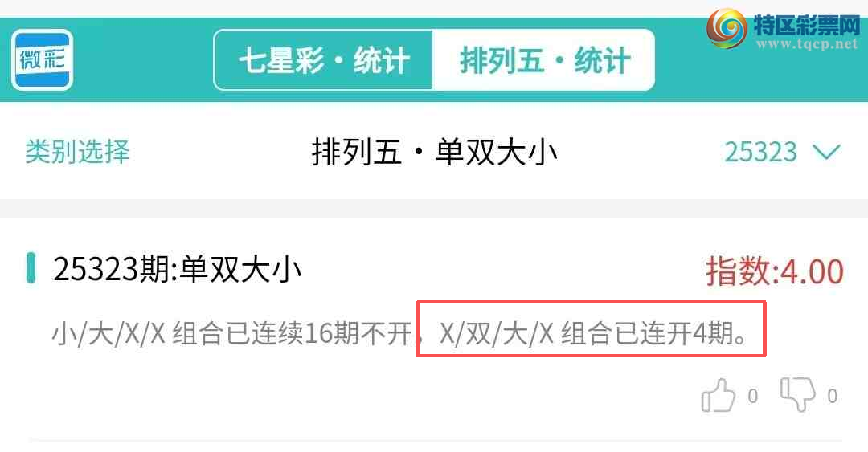This screenshot has width=868, height=452.
Task: Click the dislike count beside the thumbs-down
Action: pos(832,396)
